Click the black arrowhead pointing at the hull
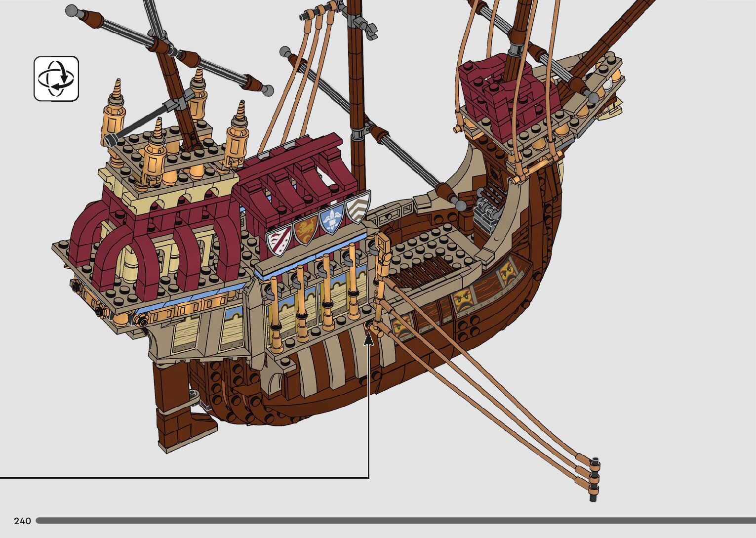 pyautogui.click(x=368, y=339)
